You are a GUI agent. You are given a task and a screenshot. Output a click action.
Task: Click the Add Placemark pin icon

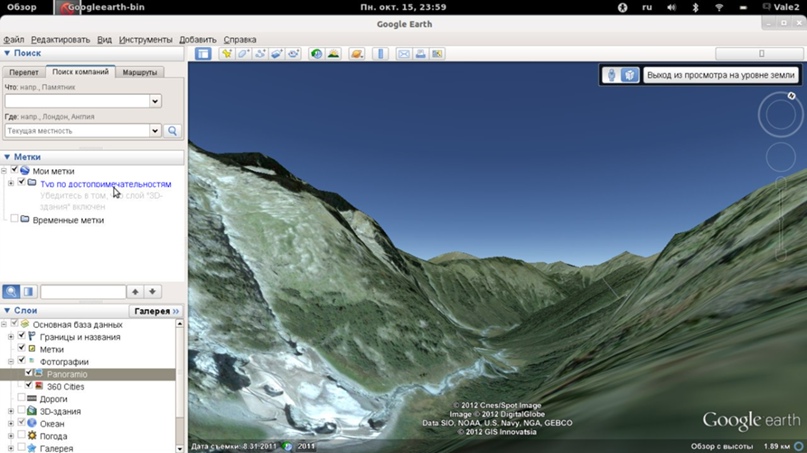pos(227,54)
